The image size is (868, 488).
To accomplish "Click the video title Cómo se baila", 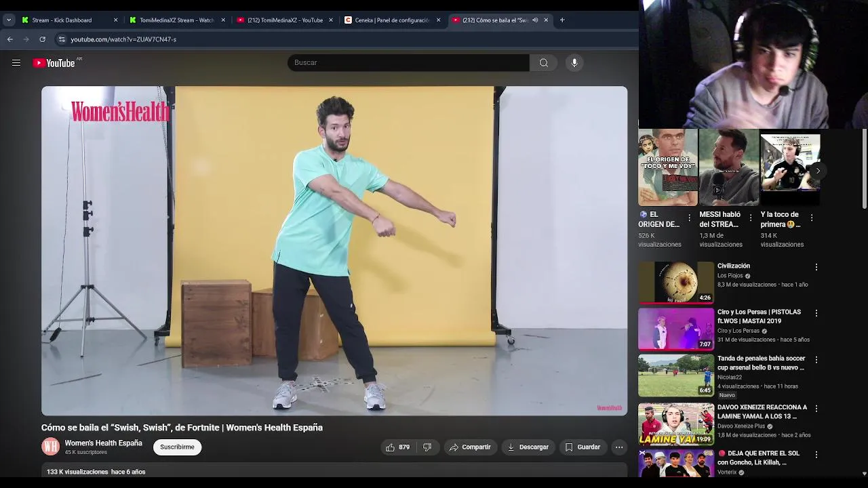I will tap(182, 428).
